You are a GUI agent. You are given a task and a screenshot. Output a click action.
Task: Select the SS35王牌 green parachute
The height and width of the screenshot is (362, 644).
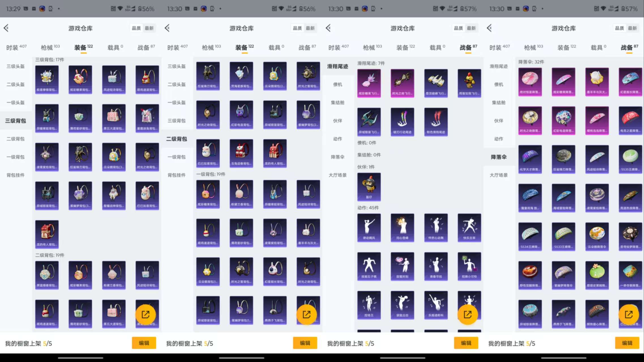pyautogui.click(x=630, y=159)
